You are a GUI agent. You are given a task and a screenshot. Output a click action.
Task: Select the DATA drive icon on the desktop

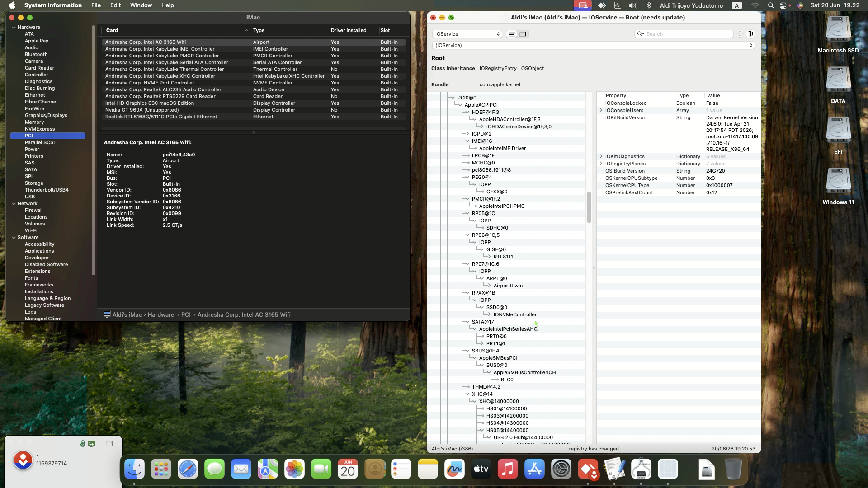coord(838,80)
